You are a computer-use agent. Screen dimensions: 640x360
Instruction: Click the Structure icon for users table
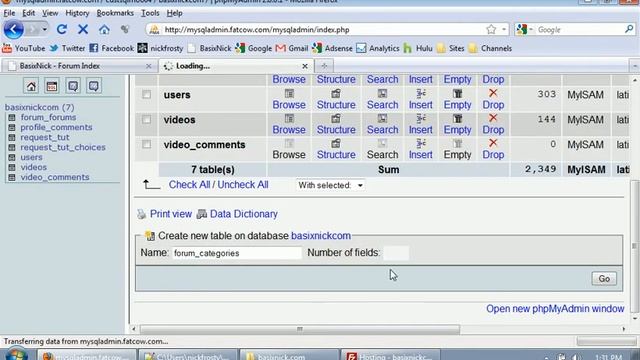click(336, 93)
